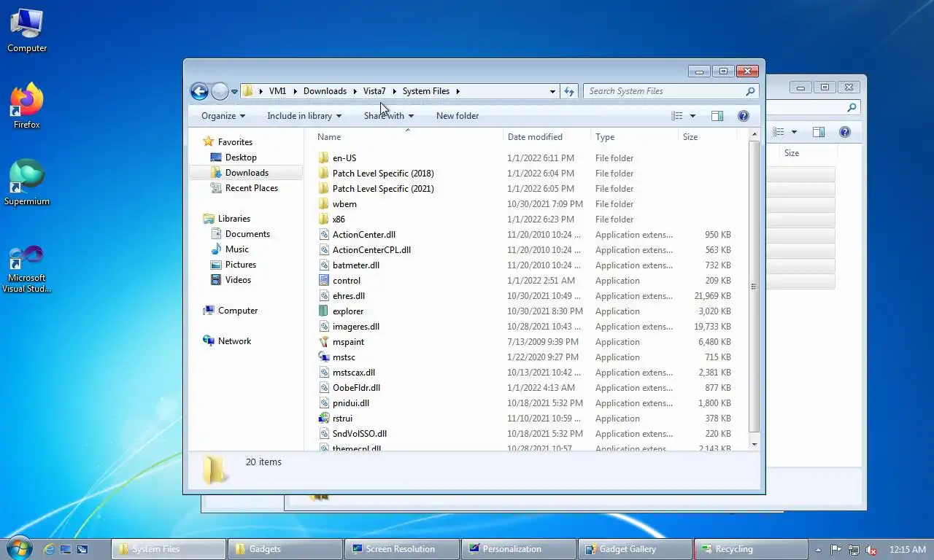Switch to Personalization taskbar window
The height and width of the screenshot is (560, 934).
click(x=519, y=549)
